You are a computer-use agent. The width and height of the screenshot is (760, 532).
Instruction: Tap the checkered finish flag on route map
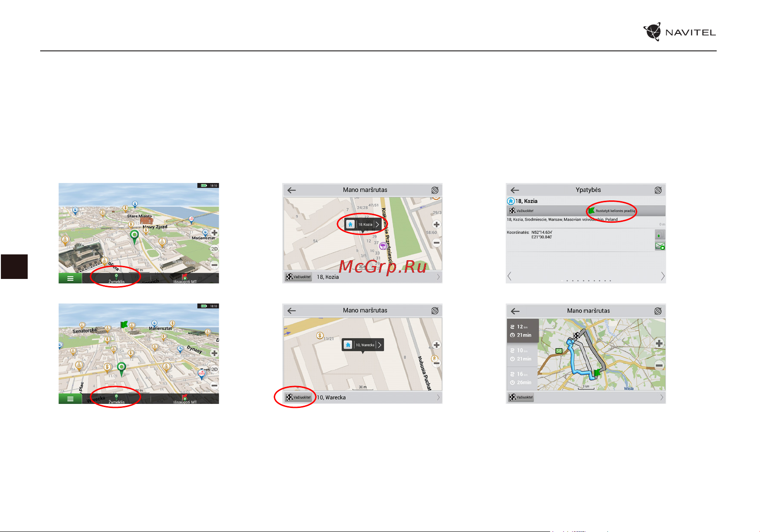point(576,336)
